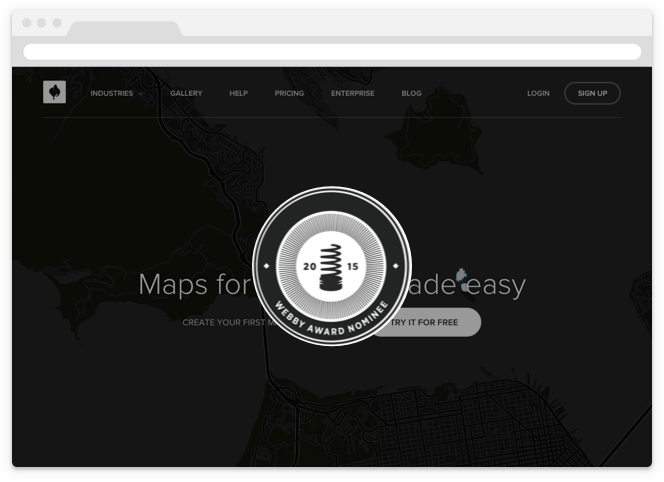Click the Try It For Free button
This screenshot has width=664, height=482.
[x=428, y=322]
